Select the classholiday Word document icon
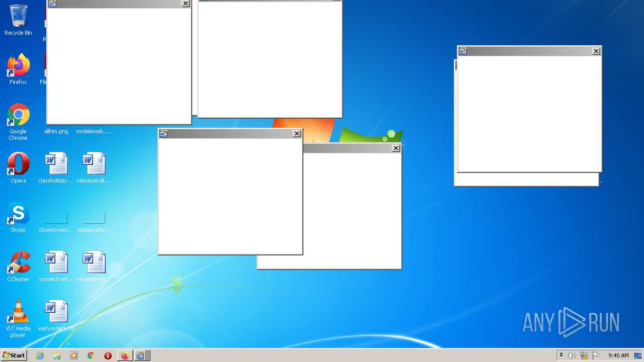 coord(56,168)
